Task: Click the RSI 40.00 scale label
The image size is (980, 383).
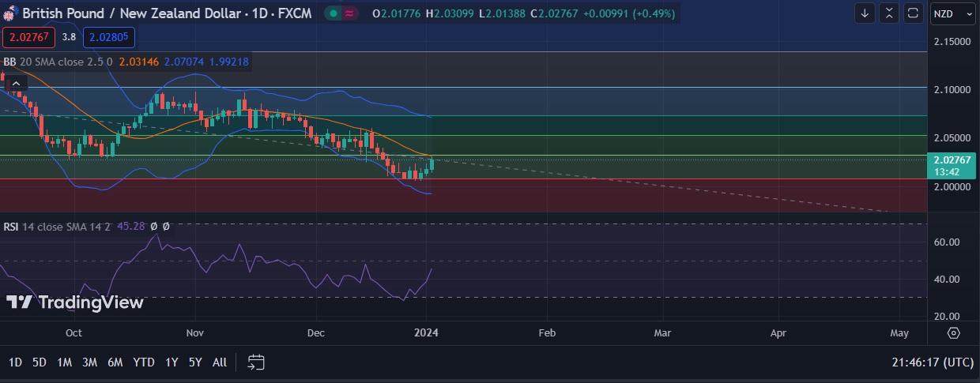Action: point(948,280)
